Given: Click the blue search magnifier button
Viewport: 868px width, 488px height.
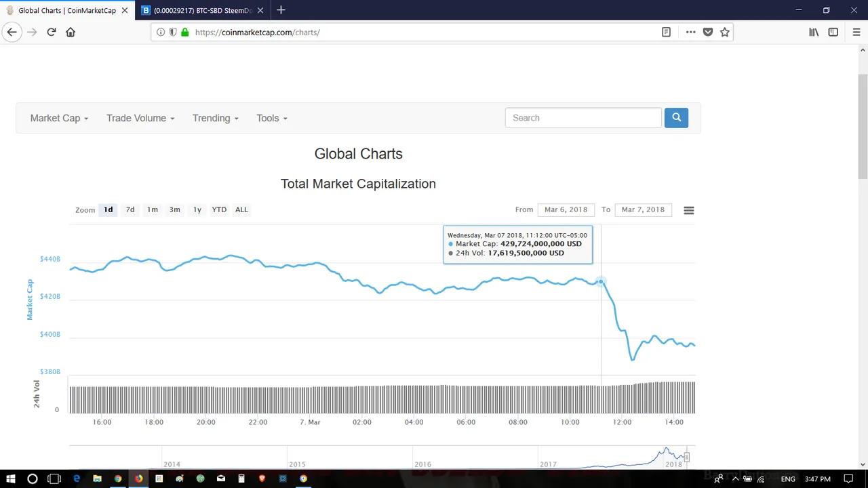Looking at the screenshot, I should tap(676, 117).
